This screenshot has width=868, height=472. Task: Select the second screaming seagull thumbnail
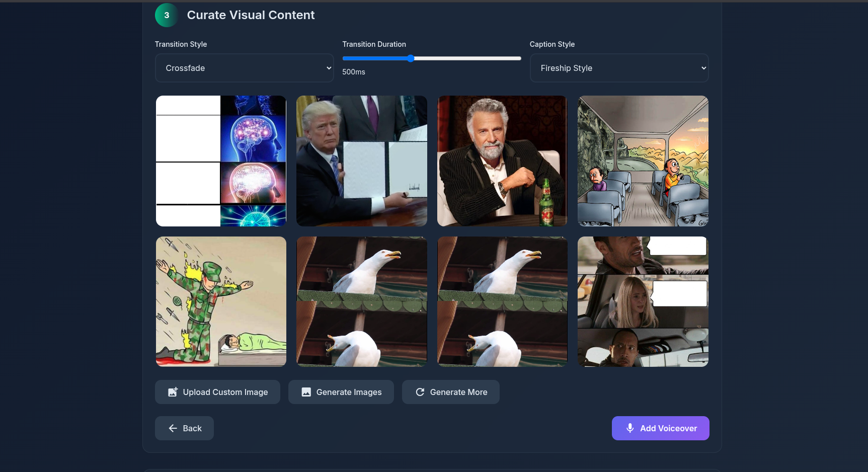coord(502,301)
